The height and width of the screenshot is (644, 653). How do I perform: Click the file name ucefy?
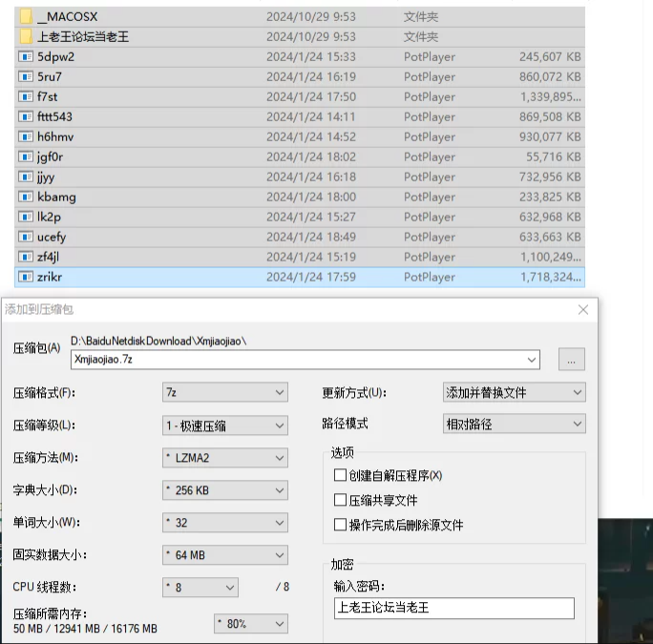click(x=52, y=237)
